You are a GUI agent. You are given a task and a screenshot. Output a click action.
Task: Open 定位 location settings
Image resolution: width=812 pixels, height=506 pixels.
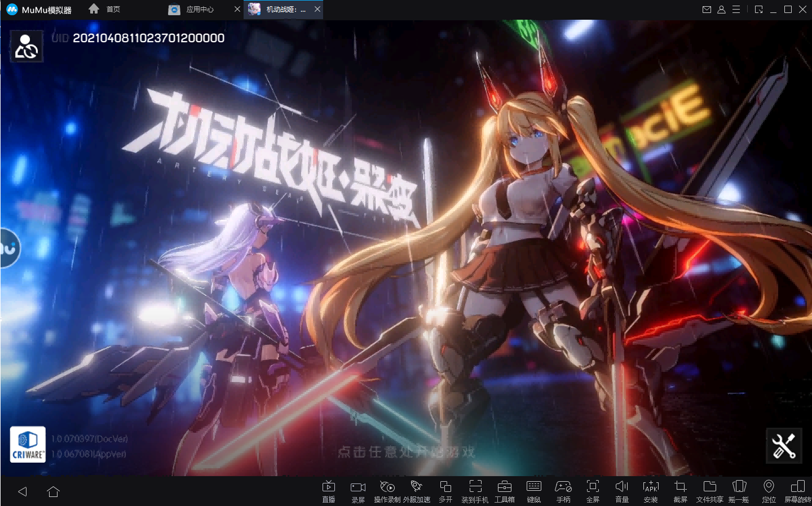[x=769, y=491]
